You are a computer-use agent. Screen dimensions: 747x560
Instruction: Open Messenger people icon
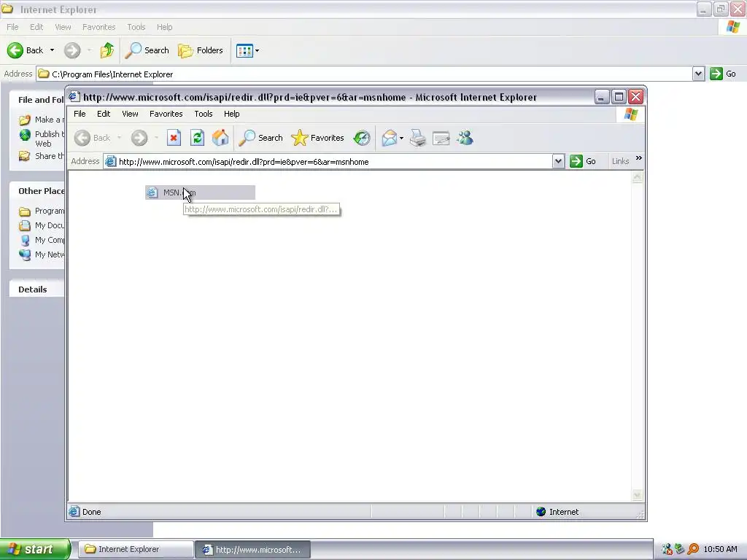465,138
